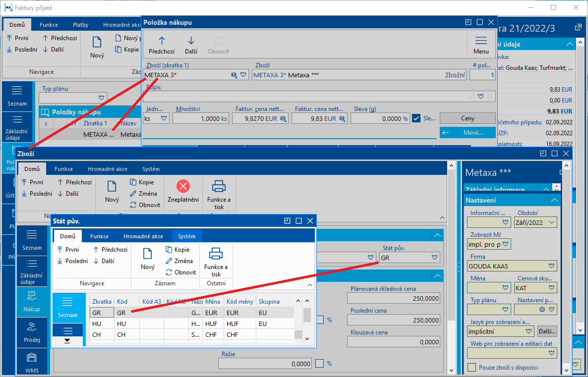Click Předchozí arrow in Položka nákupu

click(162, 41)
